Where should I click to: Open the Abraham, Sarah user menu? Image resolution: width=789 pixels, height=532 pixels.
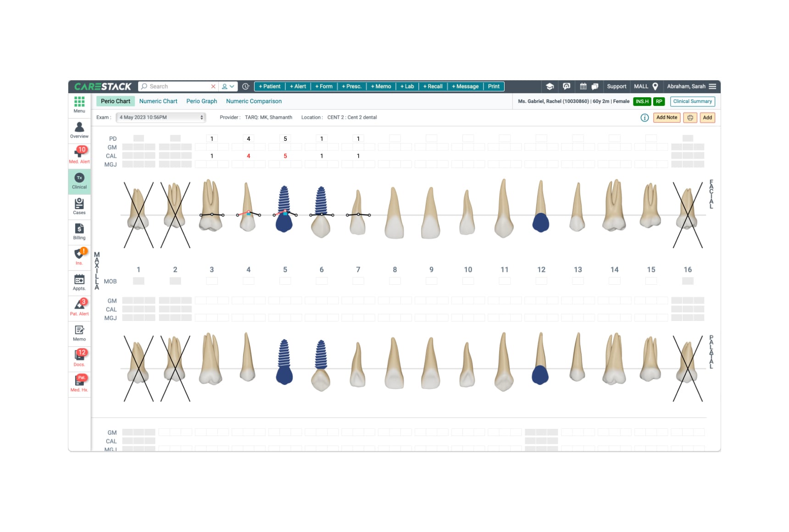click(691, 86)
